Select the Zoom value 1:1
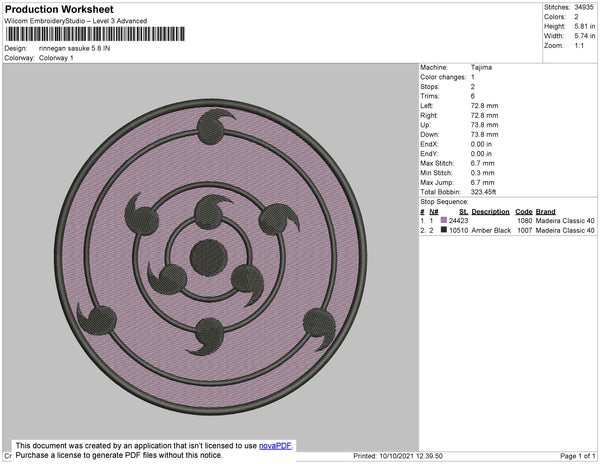600x464 pixels. click(x=579, y=46)
